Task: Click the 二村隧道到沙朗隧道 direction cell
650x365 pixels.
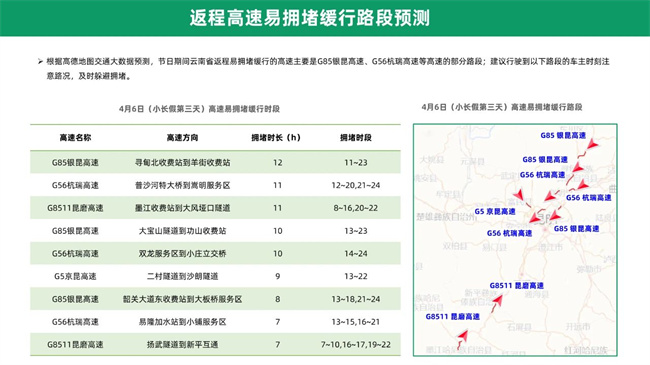Action: click(182, 276)
